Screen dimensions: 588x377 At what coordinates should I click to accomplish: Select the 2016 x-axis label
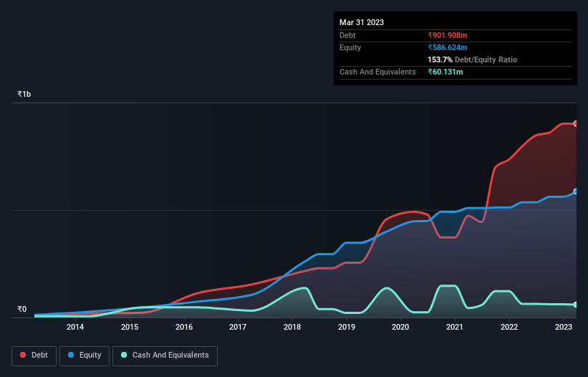[184, 327]
